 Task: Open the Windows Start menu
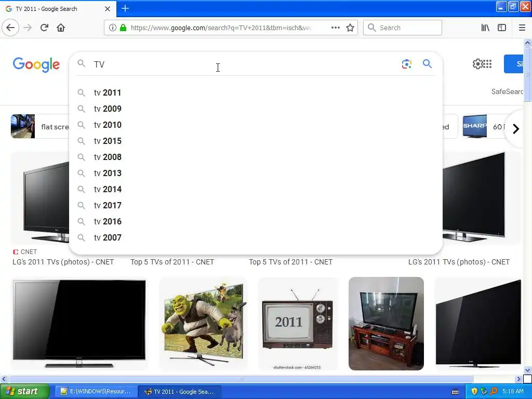(25, 392)
